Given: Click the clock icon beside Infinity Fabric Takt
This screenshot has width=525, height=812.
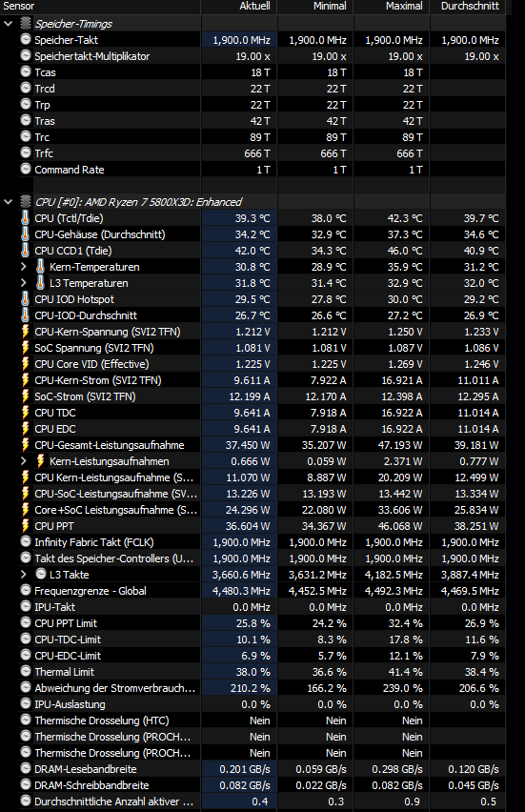Looking at the screenshot, I should (26, 541).
